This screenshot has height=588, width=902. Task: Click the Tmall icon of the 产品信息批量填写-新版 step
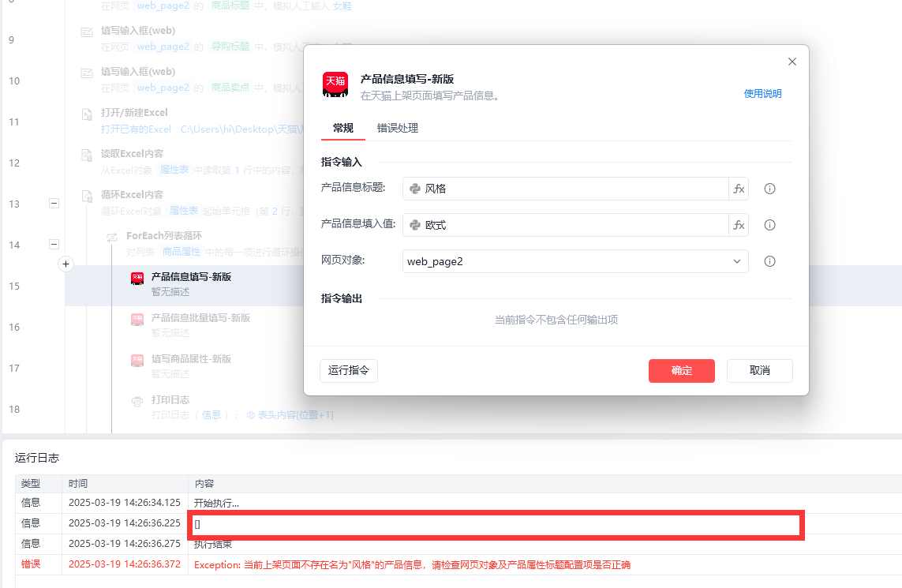tap(137, 320)
